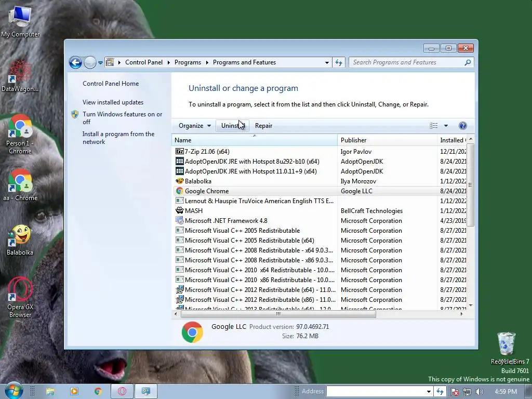Screen dimensions: 532x399
Task: Click Google Chrome icon in program list
Action: 179,191
